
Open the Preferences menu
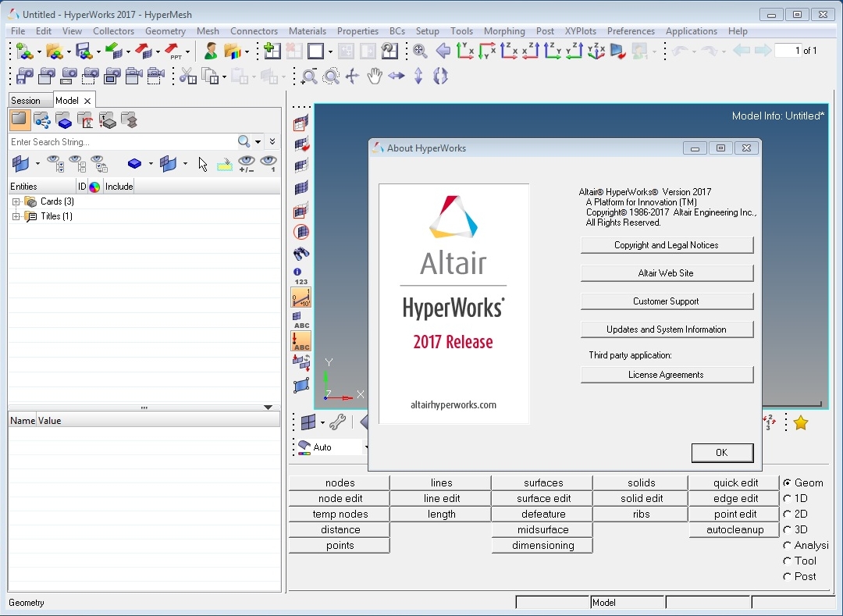point(631,31)
